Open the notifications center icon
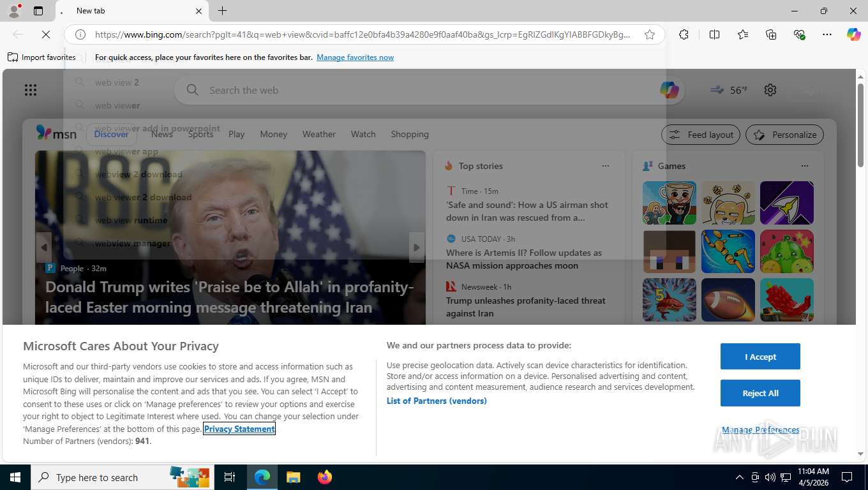Screen dimensions: 868x490 coord(847,477)
